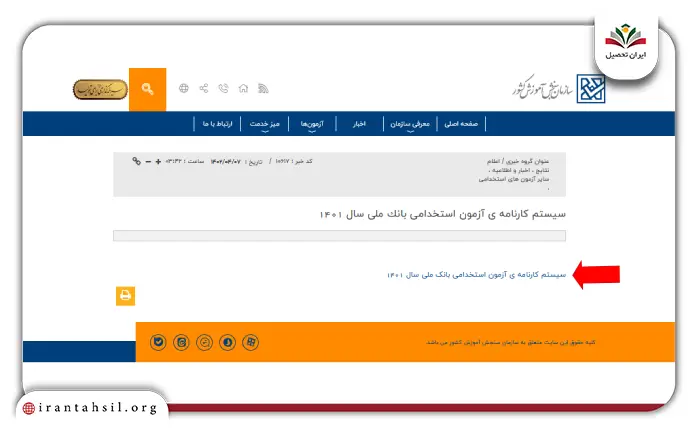Open the صفحه اصلی menu item
Viewport: 700px width, 430px height.
(461, 124)
